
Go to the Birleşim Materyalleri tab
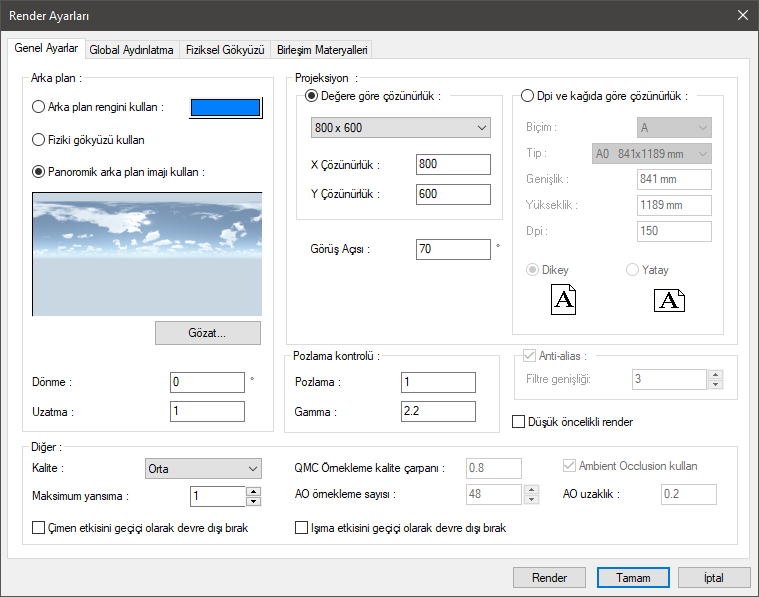tap(321, 49)
